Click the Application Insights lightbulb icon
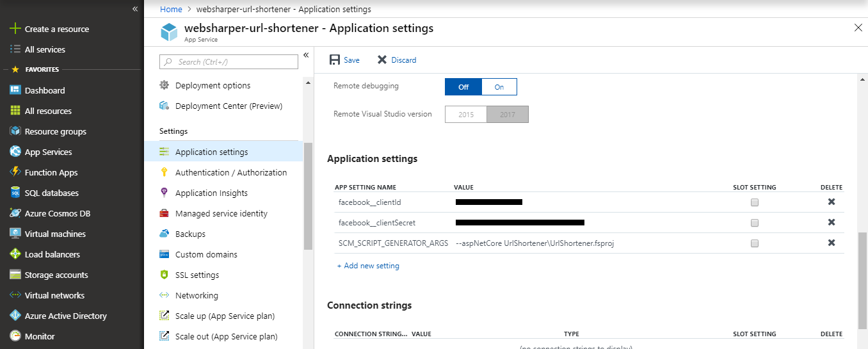The image size is (868, 349). pos(164,193)
